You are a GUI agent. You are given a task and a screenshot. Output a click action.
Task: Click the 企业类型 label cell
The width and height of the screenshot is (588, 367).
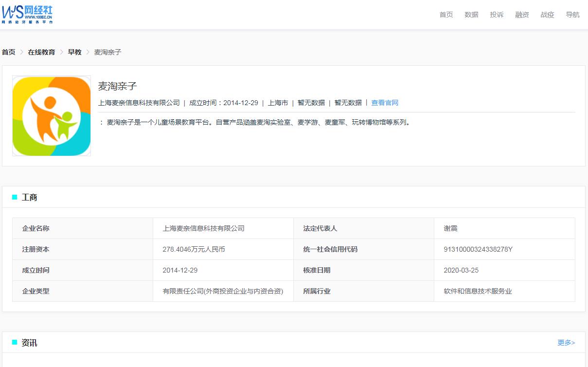(x=83, y=291)
